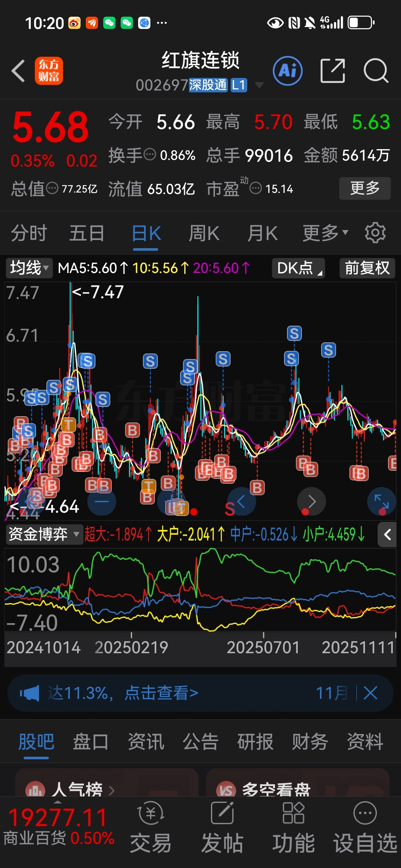Switch to 分时 chart tab
The width and height of the screenshot is (401, 868).
pos(29,233)
